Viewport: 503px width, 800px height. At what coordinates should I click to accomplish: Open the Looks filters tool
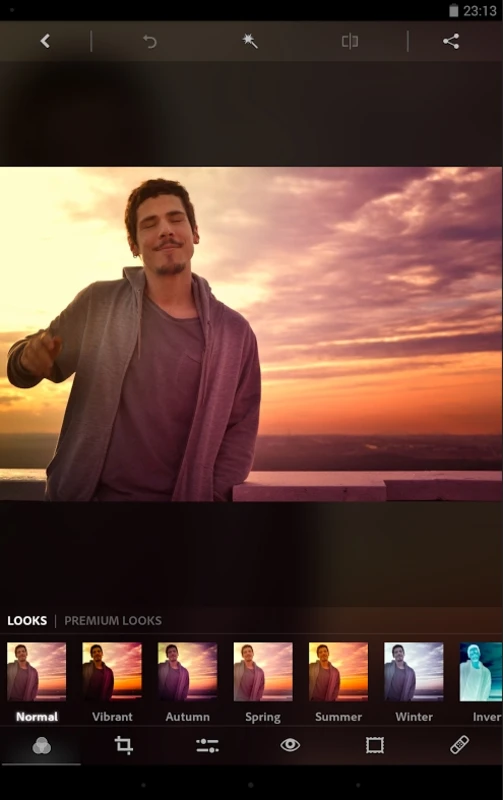41,745
